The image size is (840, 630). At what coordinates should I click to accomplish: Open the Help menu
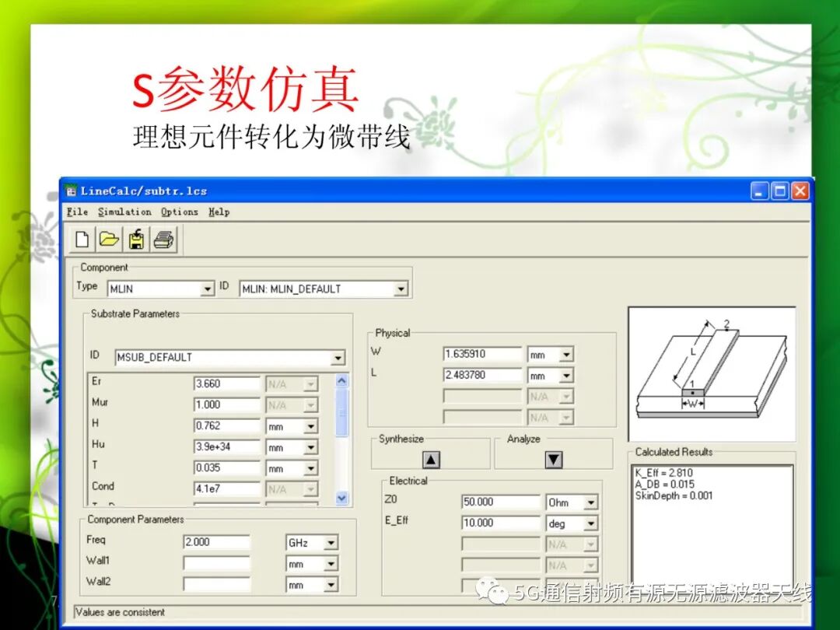(x=219, y=212)
